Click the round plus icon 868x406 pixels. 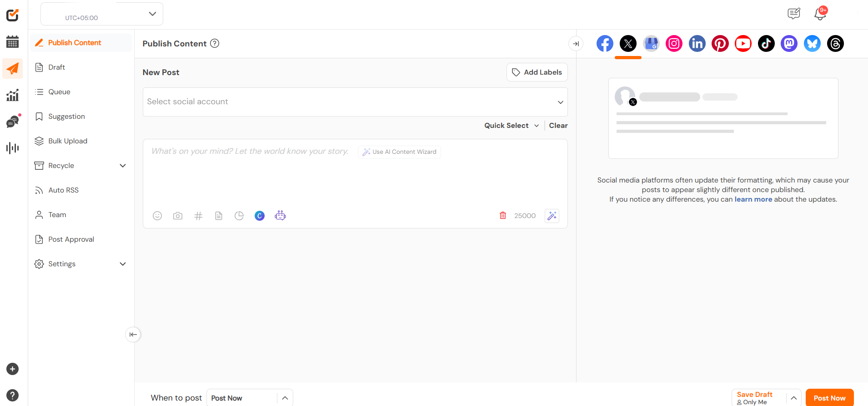[x=13, y=369]
